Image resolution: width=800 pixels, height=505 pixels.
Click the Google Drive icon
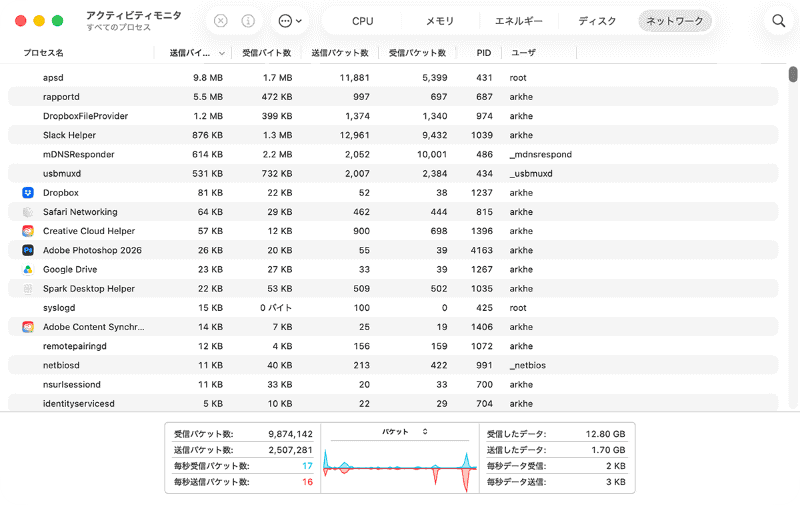tap(28, 269)
